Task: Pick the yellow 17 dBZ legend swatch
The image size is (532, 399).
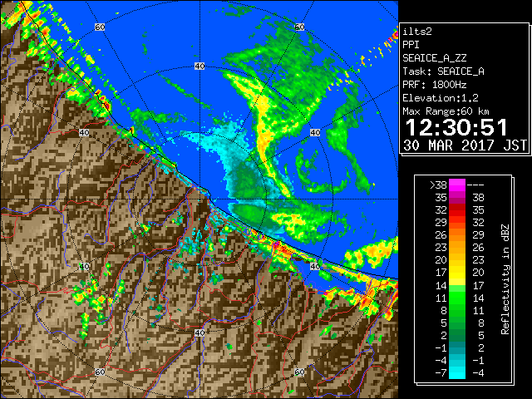Action: pyautogui.click(x=457, y=273)
